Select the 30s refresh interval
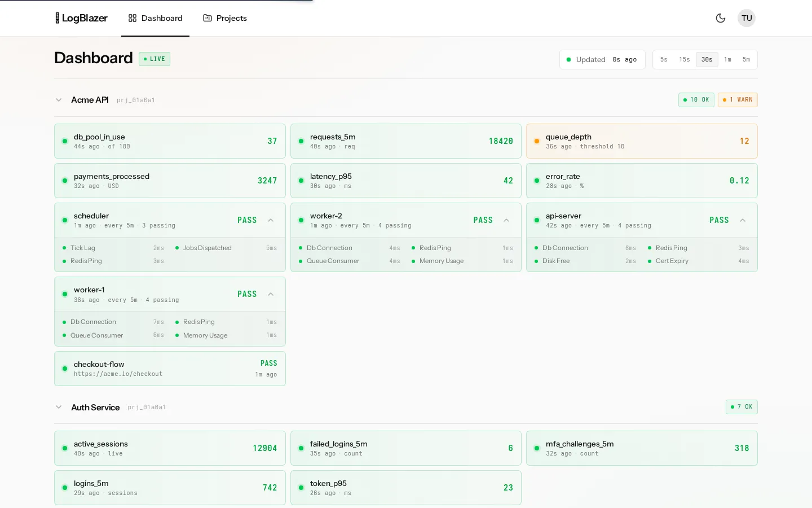 pyautogui.click(x=707, y=59)
